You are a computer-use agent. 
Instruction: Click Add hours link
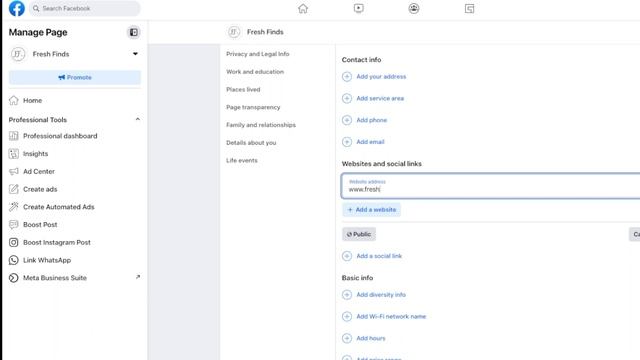point(371,338)
